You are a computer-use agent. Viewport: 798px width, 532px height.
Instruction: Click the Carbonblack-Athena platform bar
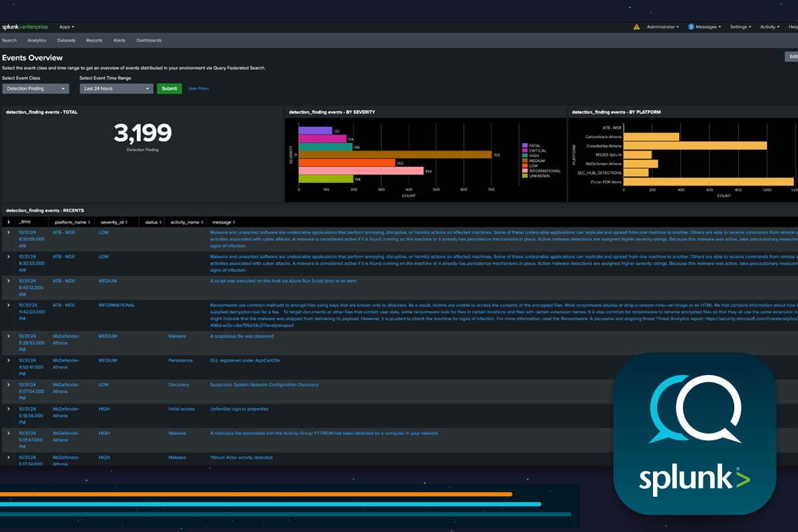(652, 136)
